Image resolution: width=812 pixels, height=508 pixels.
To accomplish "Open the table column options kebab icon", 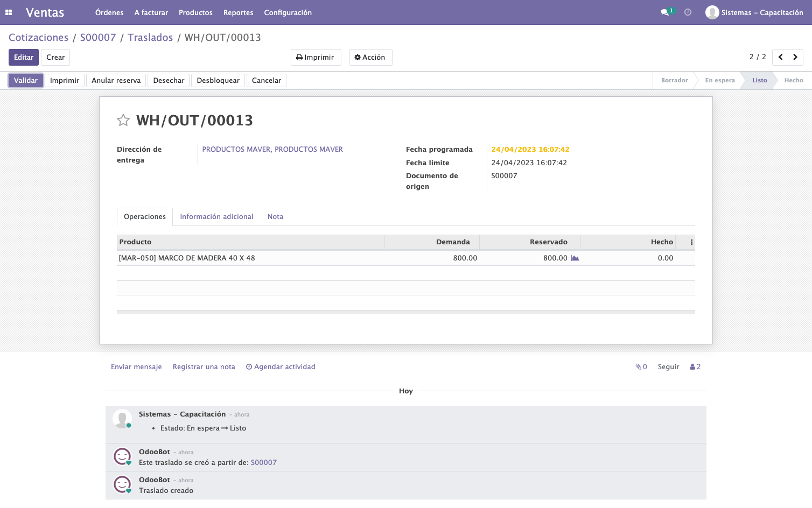I will [691, 242].
